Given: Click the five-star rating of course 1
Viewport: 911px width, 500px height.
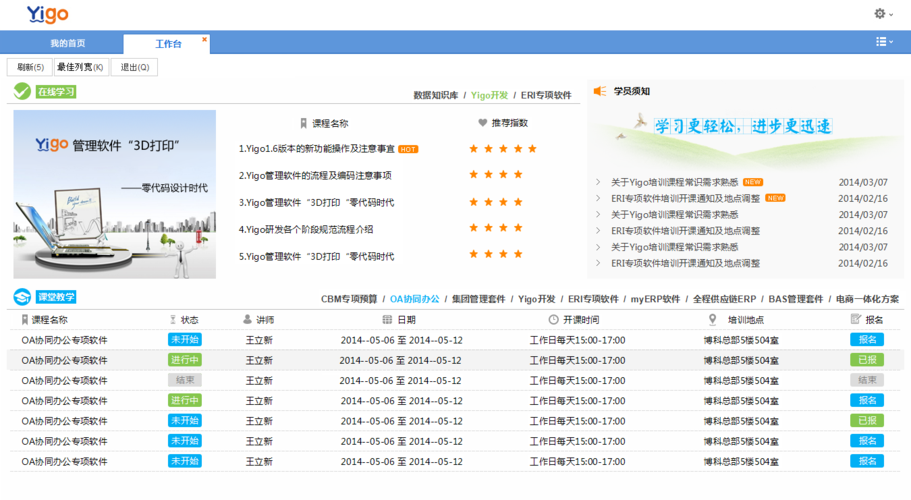Looking at the screenshot, I should click(x=503, y=149).
